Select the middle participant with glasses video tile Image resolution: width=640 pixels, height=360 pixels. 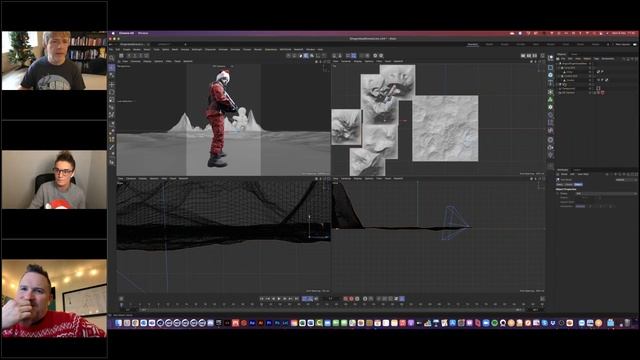(54, 180)
